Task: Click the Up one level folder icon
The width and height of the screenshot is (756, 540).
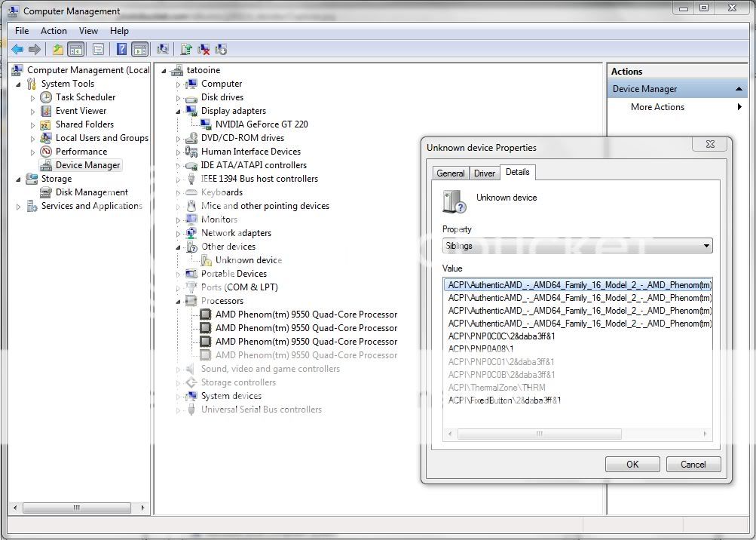Action: point(58,50)
